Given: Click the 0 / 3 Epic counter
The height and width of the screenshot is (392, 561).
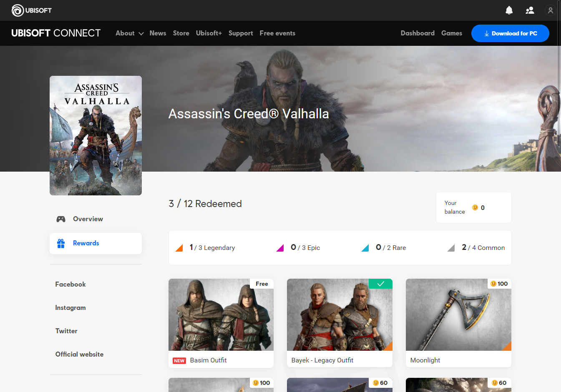Looking at the screenshot, I should pyautogui.click(x=305, y=248).
